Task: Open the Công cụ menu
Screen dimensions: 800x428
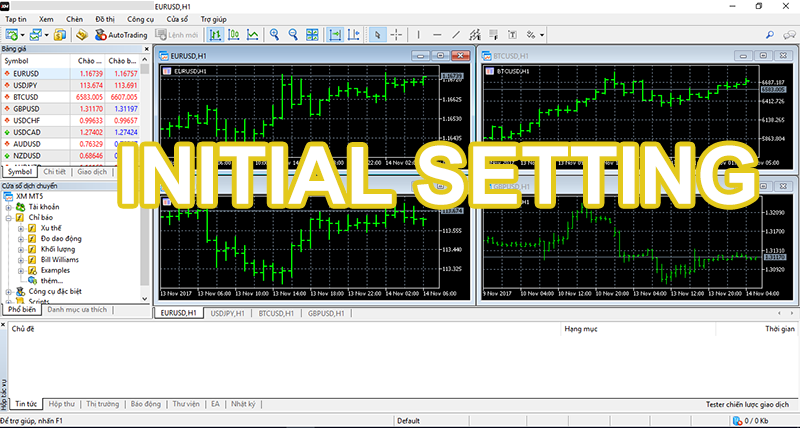Action: tap(140, 19)
